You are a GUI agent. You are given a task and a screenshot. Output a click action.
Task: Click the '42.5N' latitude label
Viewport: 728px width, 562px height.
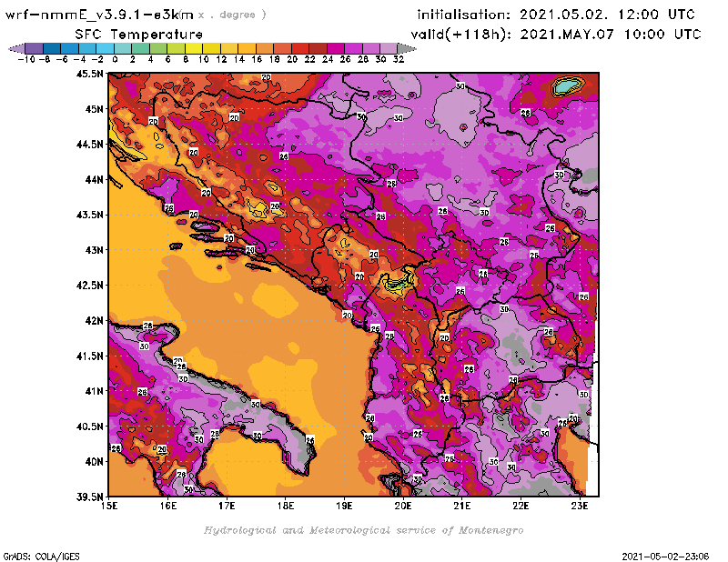pos(89,286)
